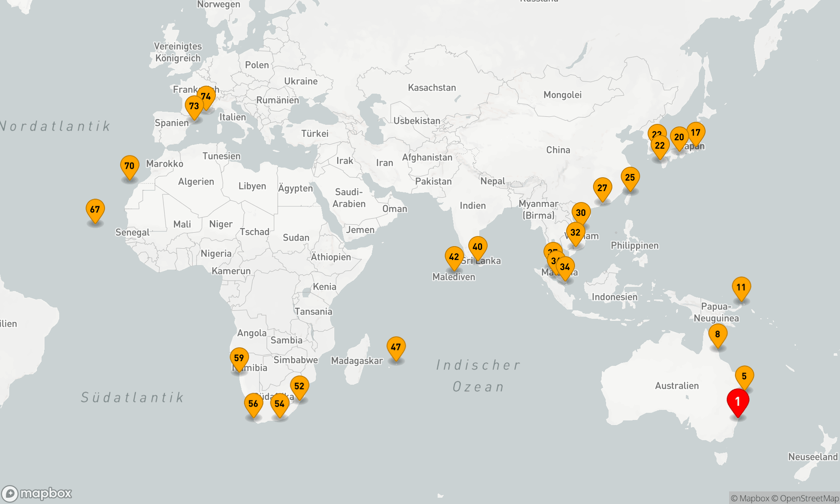Select marker 52 in southern Africa
This screenshot has width=840, height=504.
[299, 386]
